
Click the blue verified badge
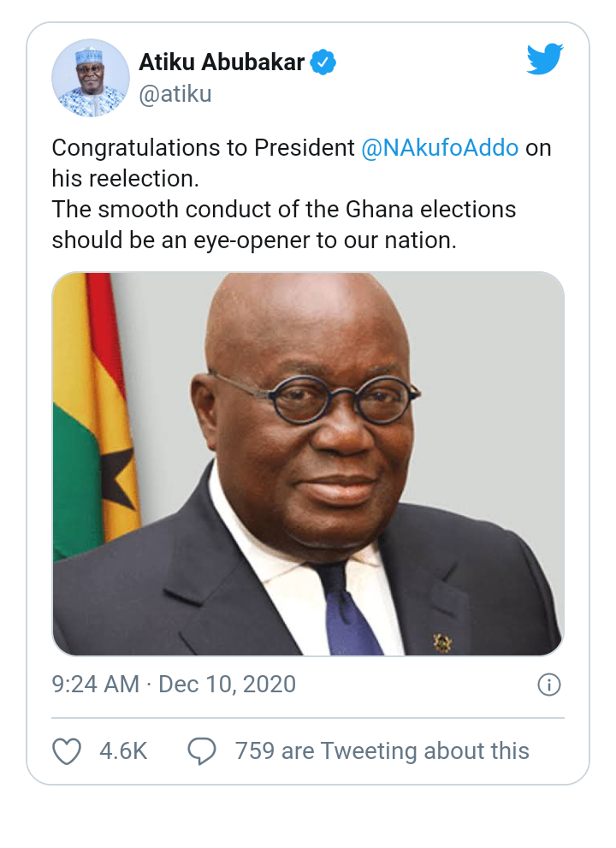pos(323,62)
